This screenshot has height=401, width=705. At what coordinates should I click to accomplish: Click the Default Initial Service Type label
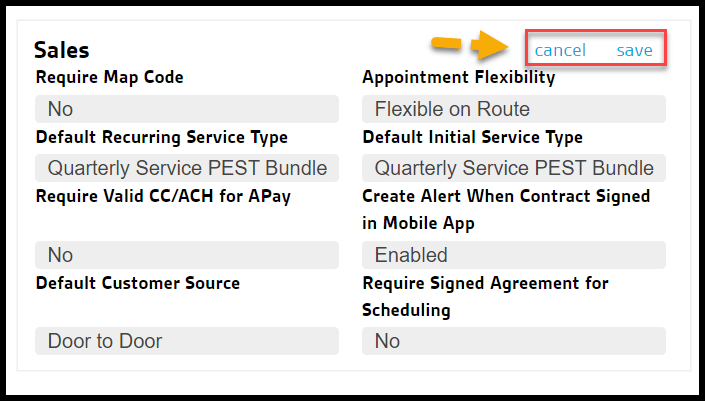473,137
